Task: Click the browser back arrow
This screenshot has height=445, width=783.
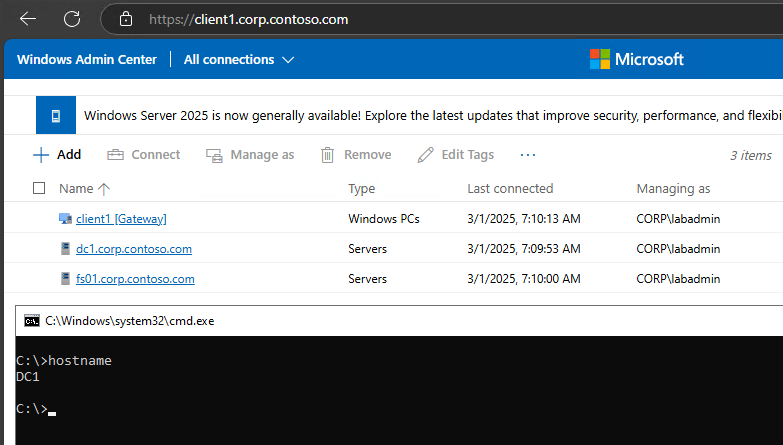Action: (x=28, y=19)
